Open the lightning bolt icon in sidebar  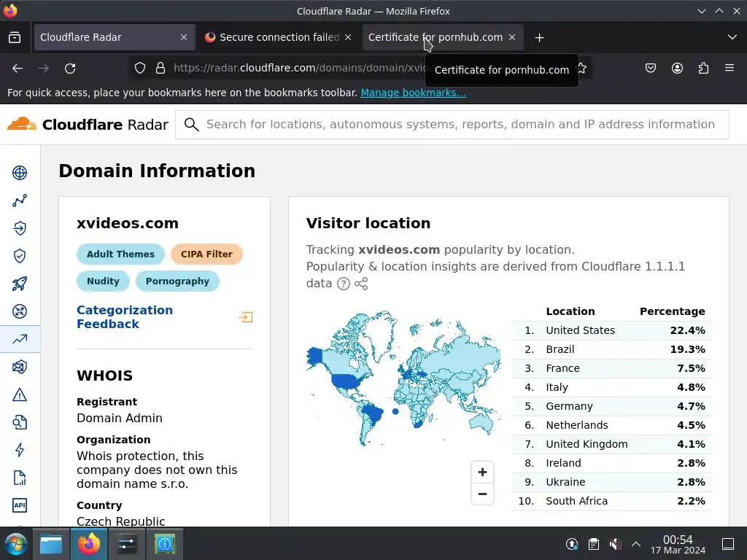[x=20, y=450]
